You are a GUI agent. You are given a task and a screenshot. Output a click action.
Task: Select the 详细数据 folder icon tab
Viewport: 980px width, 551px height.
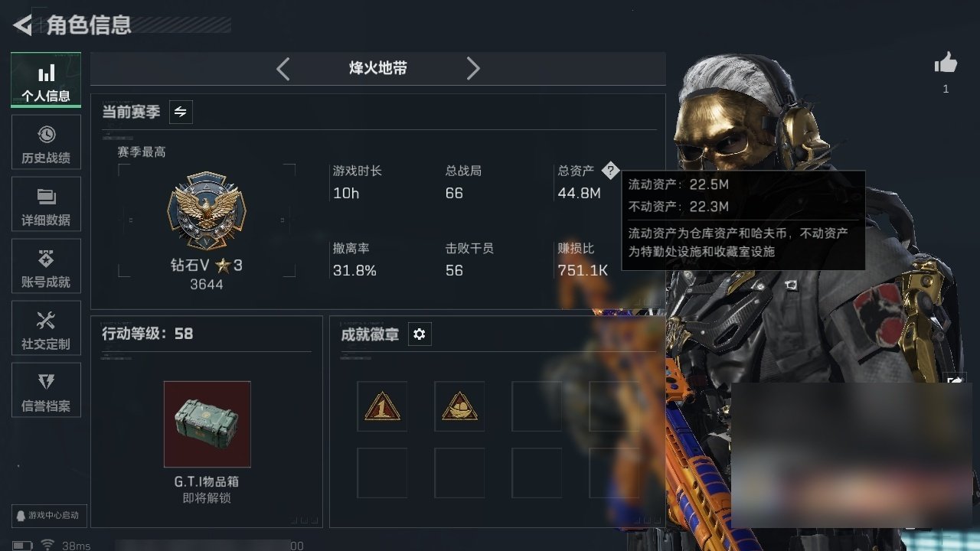click(x=46, y=204)
